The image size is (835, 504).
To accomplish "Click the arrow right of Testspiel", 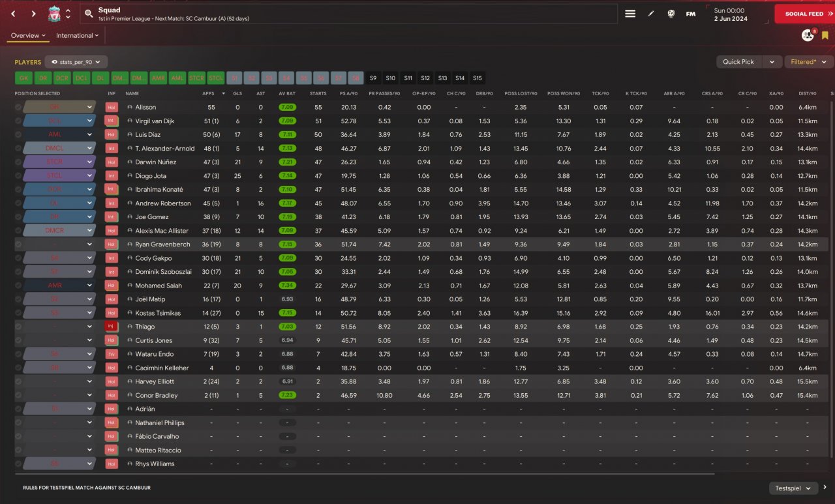I will [x=825, y=487].
